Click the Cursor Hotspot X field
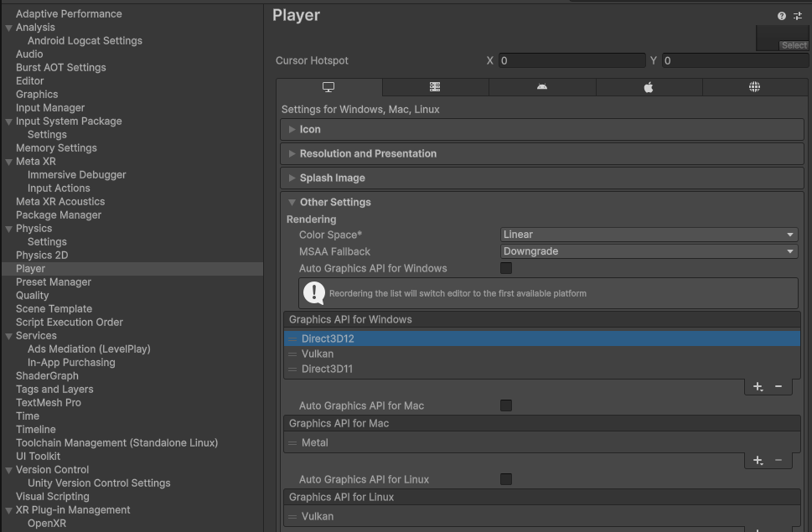812x532 pixels. point(572,60)
